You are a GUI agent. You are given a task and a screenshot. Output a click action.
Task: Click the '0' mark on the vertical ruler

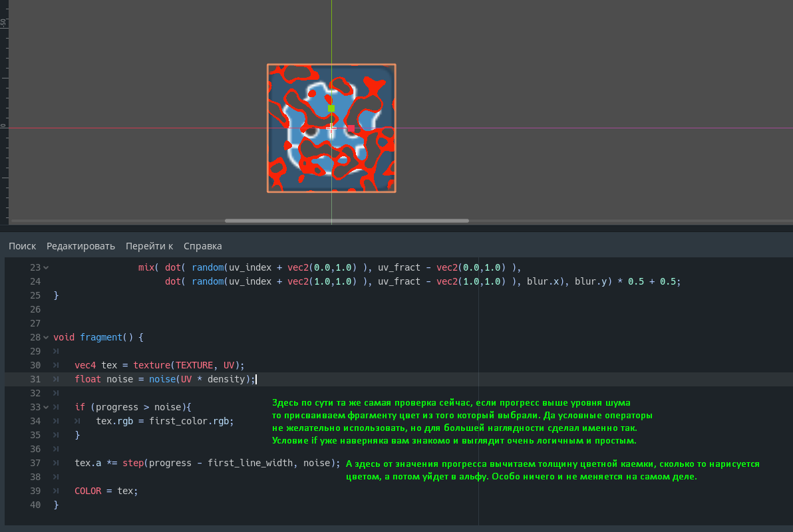(x=3, y=126)
